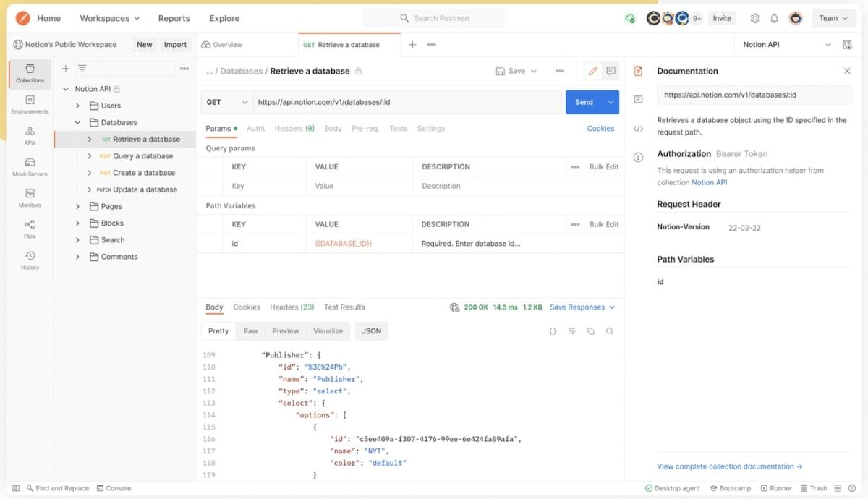
Task: Open the Monitors sidebar panel
Action: [x=30, y=197]
